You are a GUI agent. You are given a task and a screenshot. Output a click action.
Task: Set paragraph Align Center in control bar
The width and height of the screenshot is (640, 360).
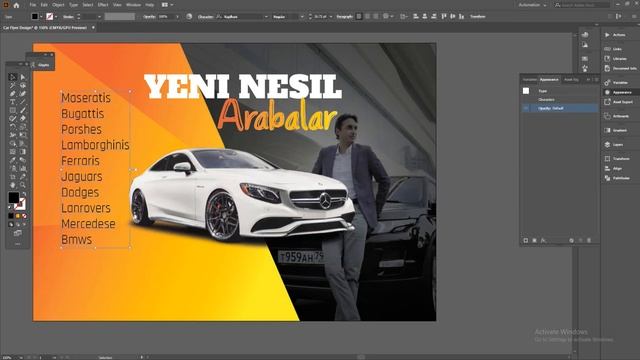point(367,16)
